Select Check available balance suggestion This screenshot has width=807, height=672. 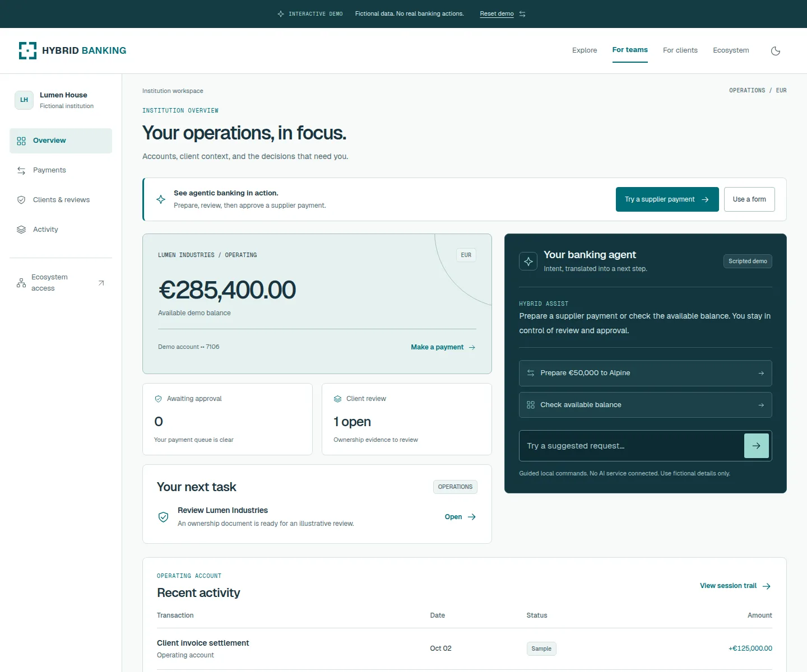point(645,405)
